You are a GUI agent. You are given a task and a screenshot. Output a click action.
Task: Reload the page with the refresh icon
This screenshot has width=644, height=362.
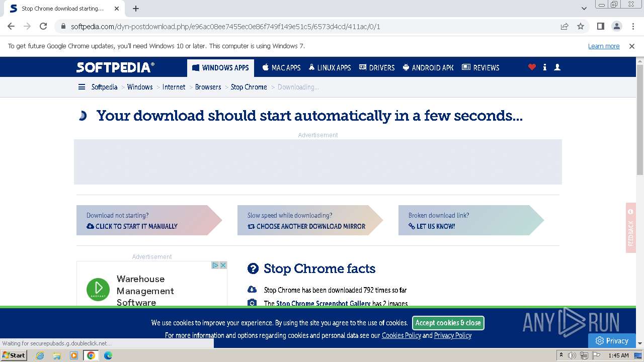[43, 26]
